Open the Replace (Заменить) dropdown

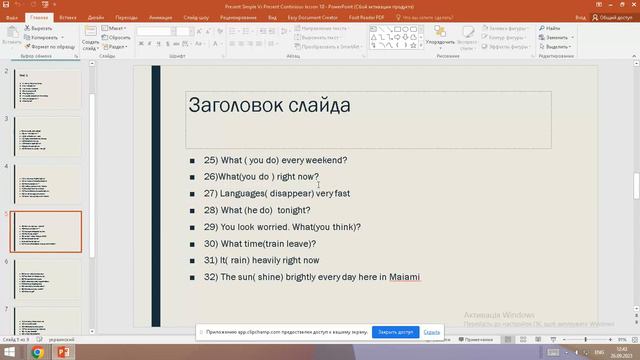pyautogui.click(x=573, y=38)
